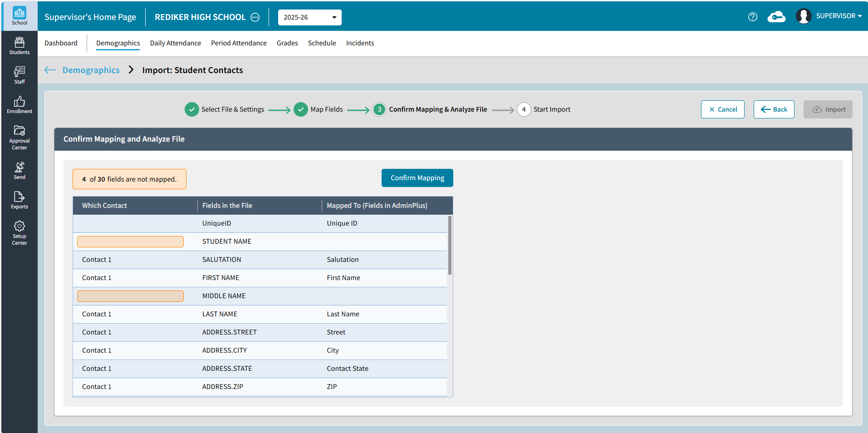
Task: Click the Cancel button
Action: point(723,109)
